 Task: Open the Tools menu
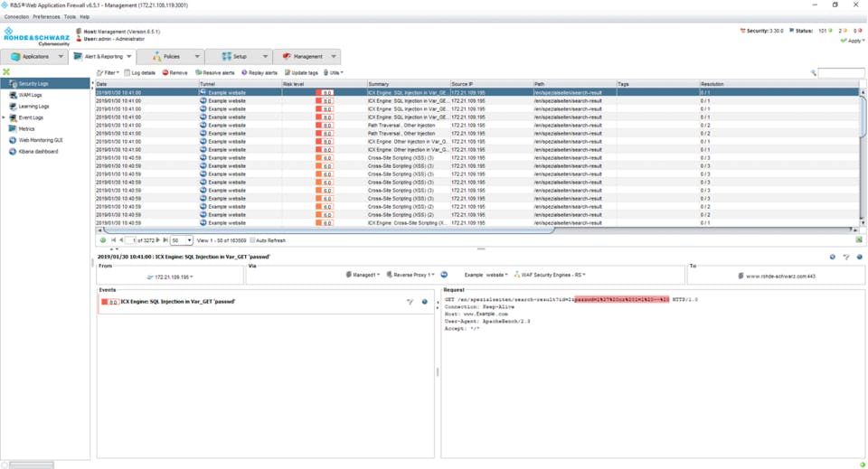[x=70, y=16]
